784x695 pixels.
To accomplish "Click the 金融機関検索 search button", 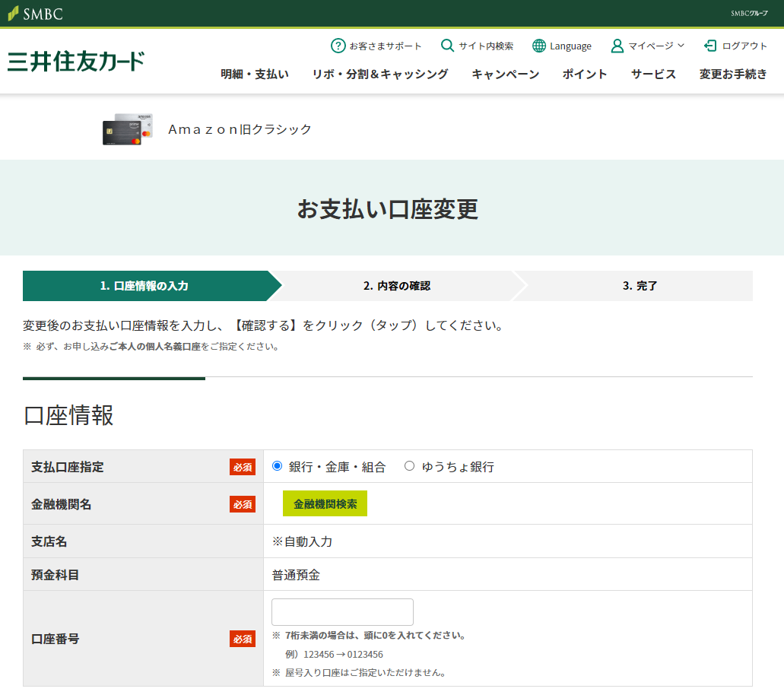I will click(325, 503).
